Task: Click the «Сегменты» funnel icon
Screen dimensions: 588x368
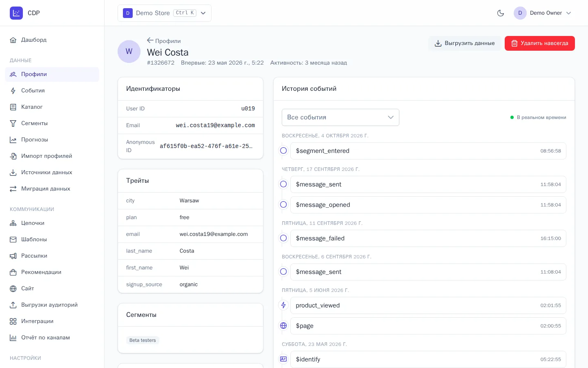Action: coord(13,123)
